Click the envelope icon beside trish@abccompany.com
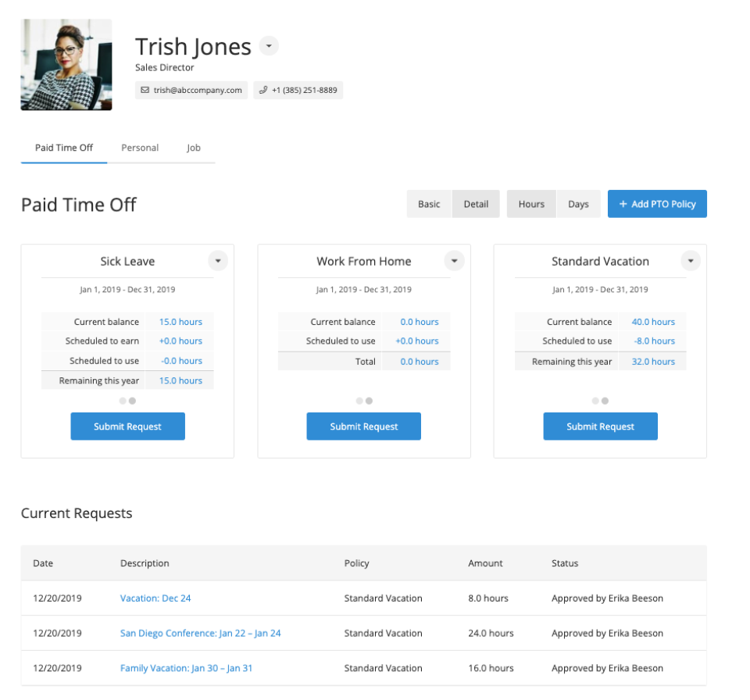The width and height of the screenshot is (750, 700). [145, 90]
